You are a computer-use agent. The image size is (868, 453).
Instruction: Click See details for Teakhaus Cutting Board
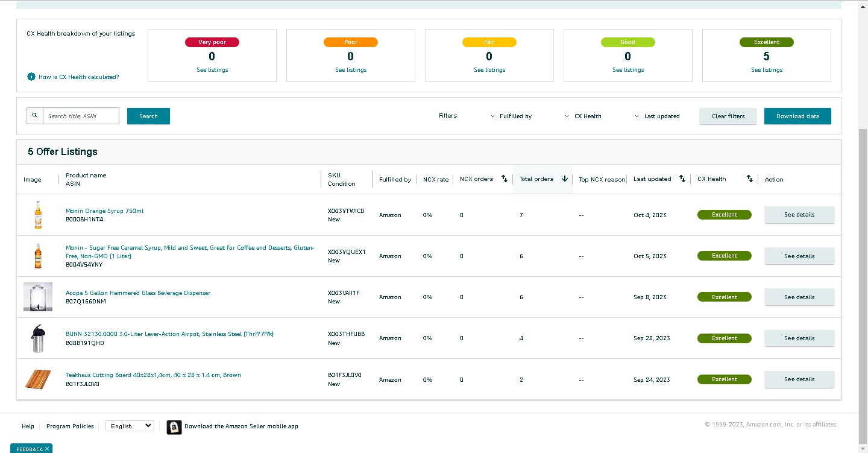(x=799, y=379)
